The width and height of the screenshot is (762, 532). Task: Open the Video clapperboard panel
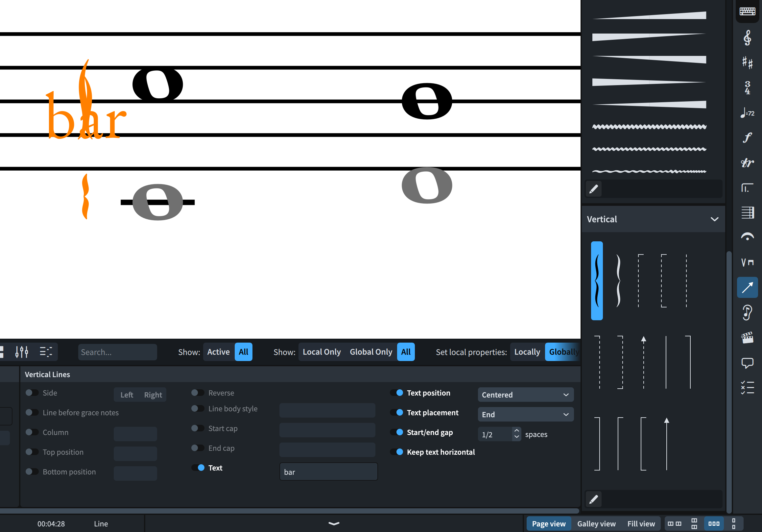(x=747, y=338)
